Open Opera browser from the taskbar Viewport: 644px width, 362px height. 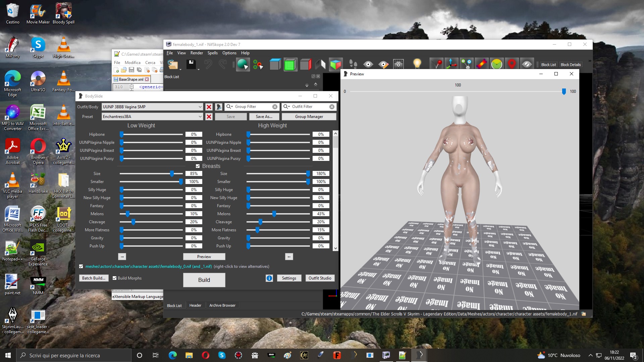[206, 355]
